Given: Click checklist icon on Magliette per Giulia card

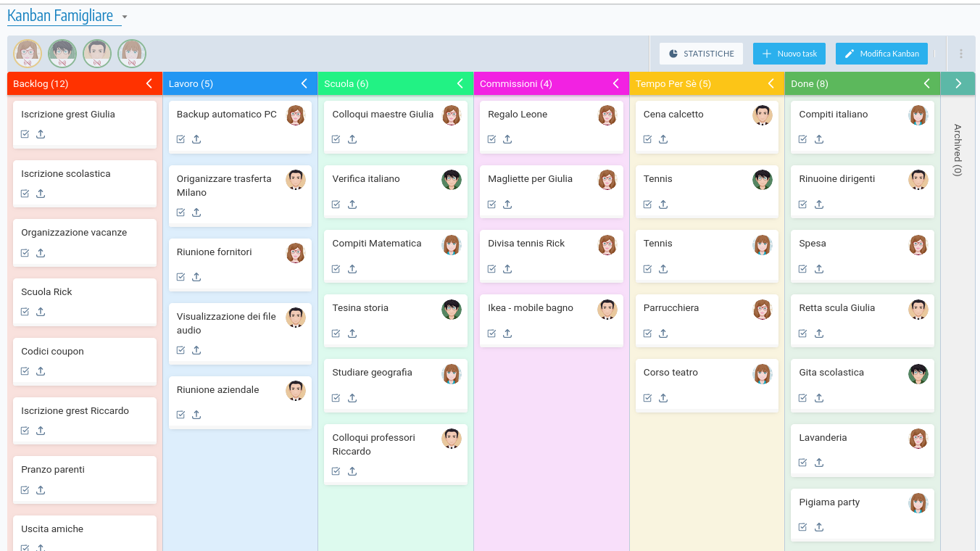Looking at the screenshot, I should pyautogui.click(x=491, y=204).
